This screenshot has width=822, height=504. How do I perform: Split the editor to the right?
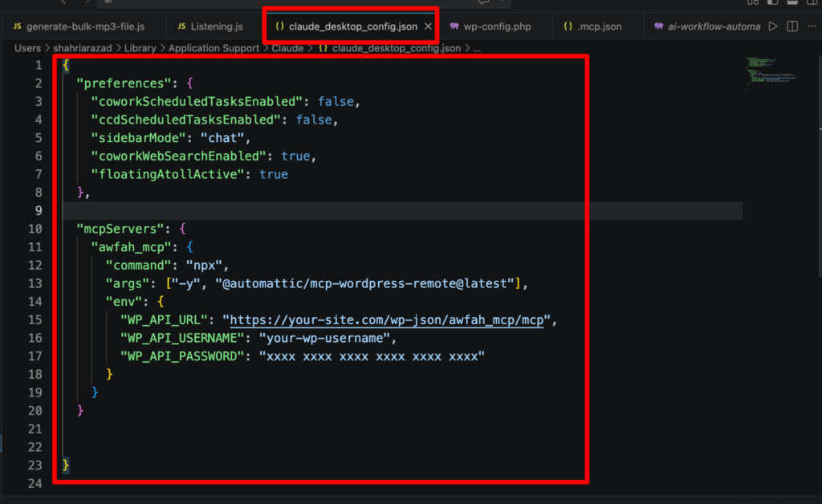pos(792,26)
